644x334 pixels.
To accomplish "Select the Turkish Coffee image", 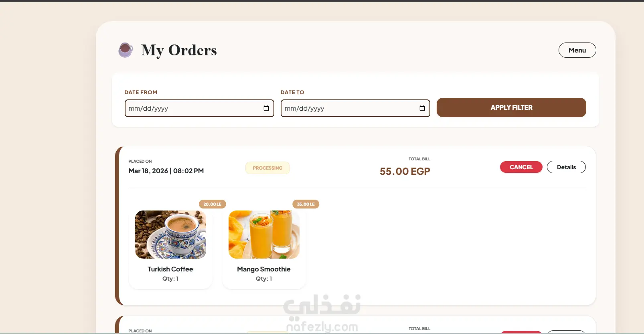I will point(170,235).
